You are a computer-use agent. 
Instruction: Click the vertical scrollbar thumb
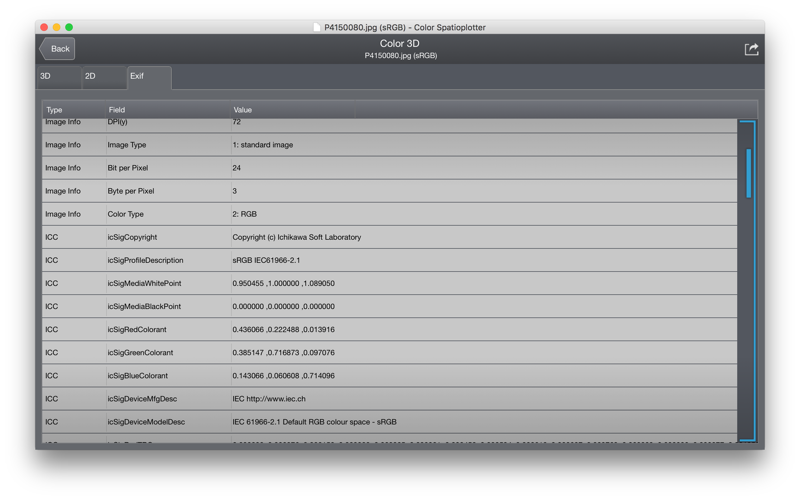click(748, 173)
